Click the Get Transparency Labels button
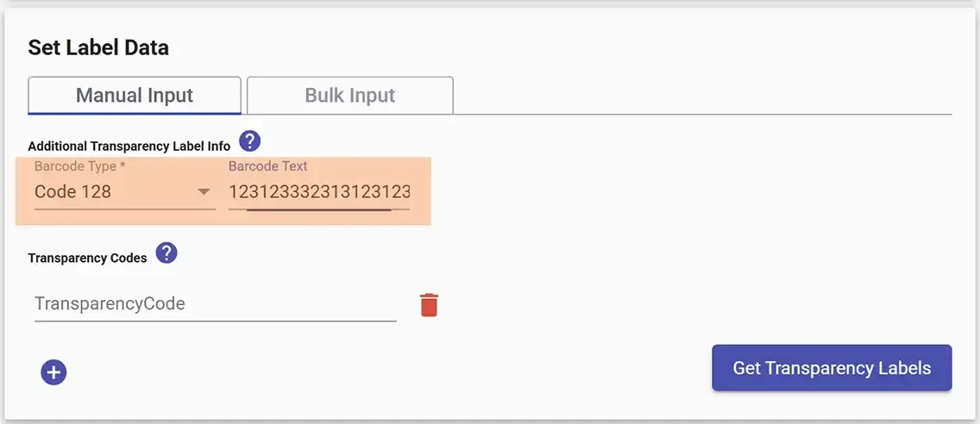 (832, 368)
